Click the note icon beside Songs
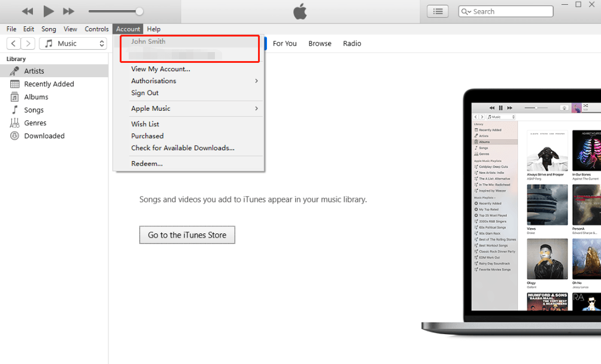 [x=14, y=110]
